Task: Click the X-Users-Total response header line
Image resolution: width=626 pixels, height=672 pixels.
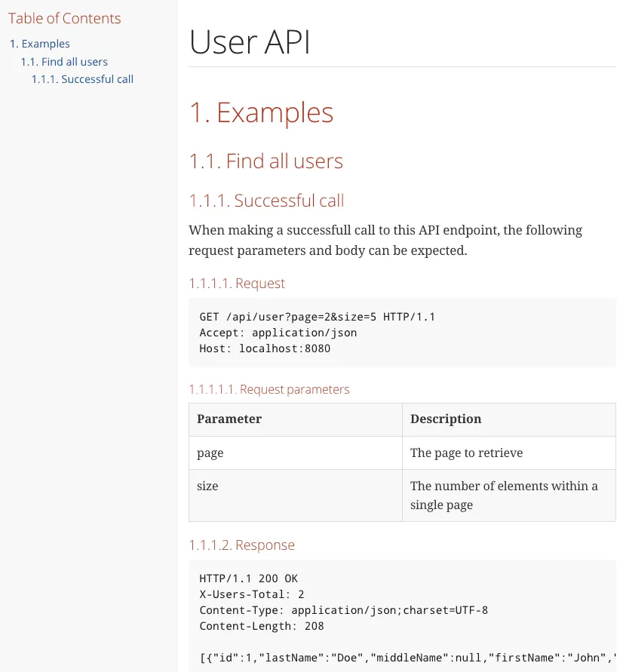Action: 250,594
